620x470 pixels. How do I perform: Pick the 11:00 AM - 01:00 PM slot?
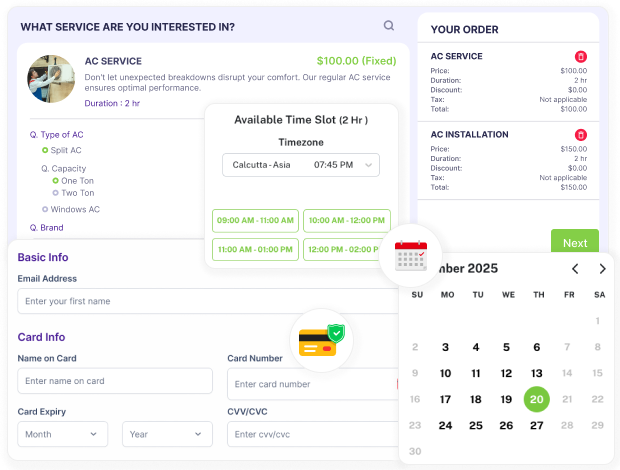(255, 249)
